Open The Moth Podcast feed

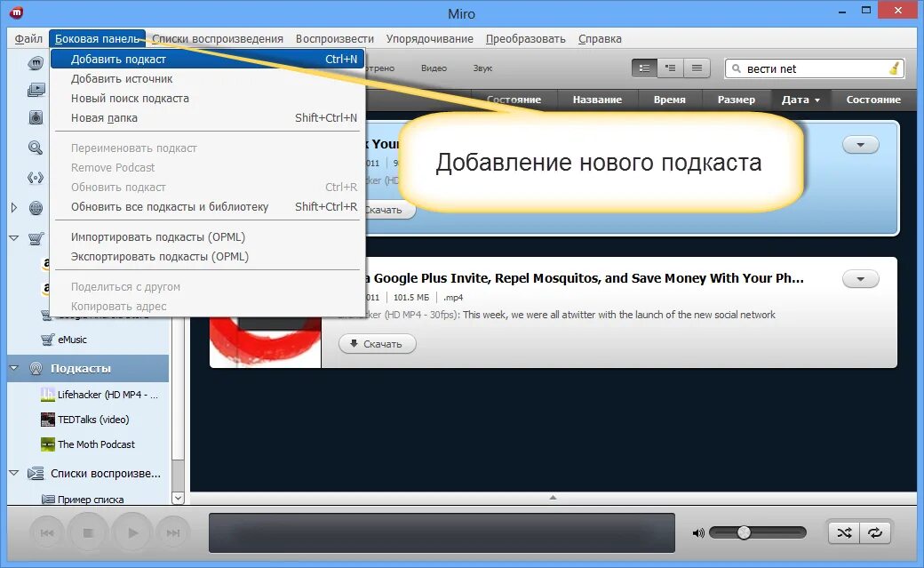(x=88, y=444)
